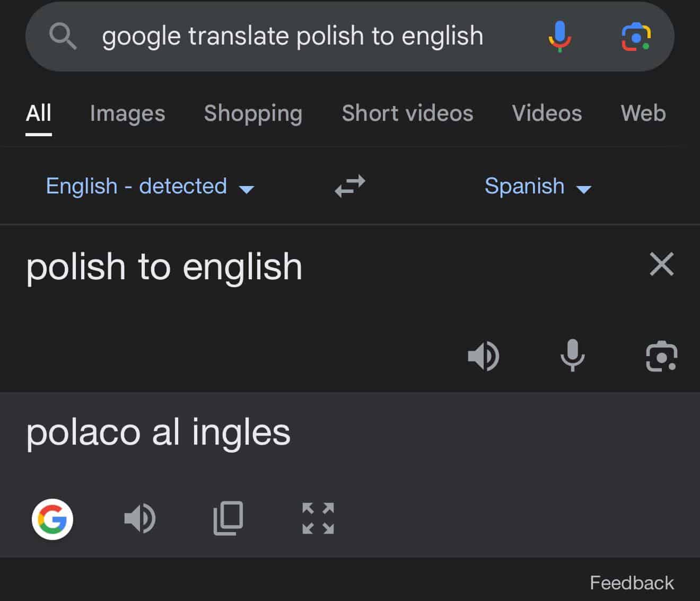
Task: Click the Feedback link
Action: pyautogui.click(x=632, y=583)
